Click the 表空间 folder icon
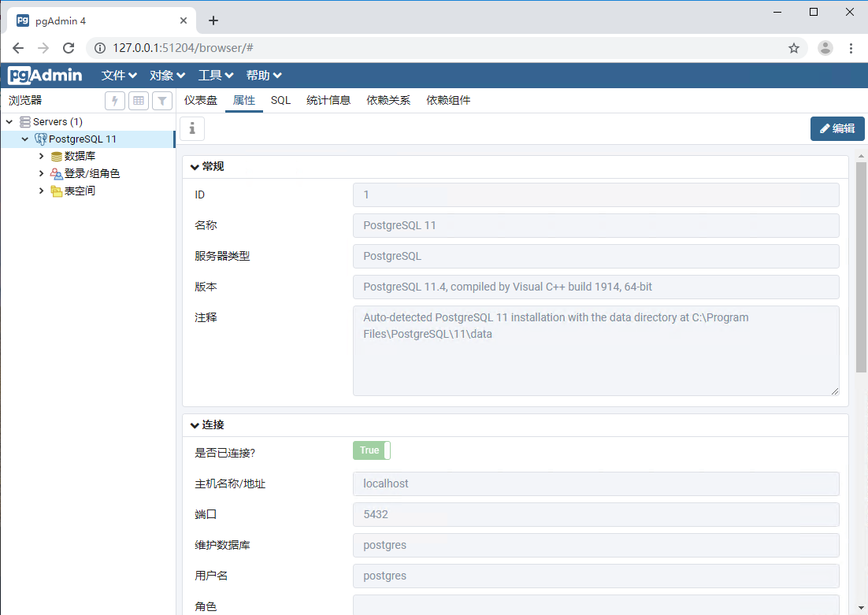Image resolution: width=868 pixels, height=615 pixels. (x=57, y=191)
